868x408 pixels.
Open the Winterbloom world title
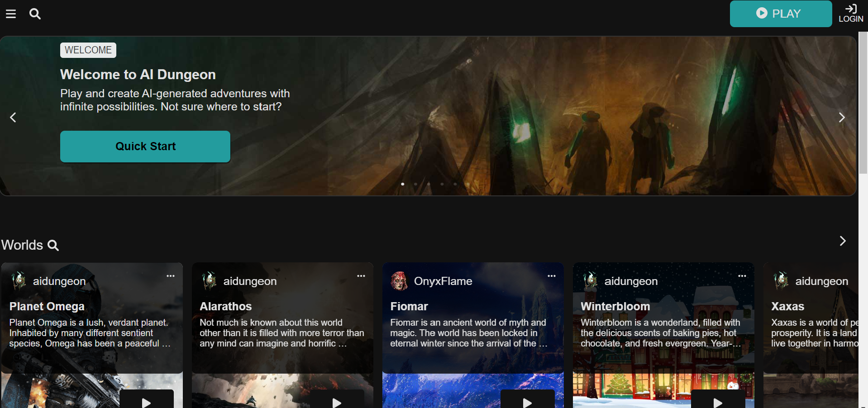coord(615,306)
